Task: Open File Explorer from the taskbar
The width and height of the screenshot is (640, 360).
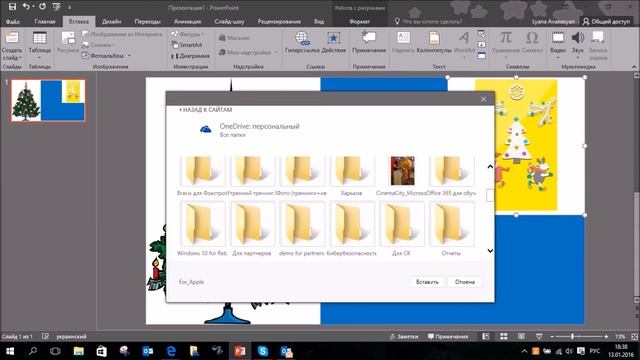Action: 78,351
